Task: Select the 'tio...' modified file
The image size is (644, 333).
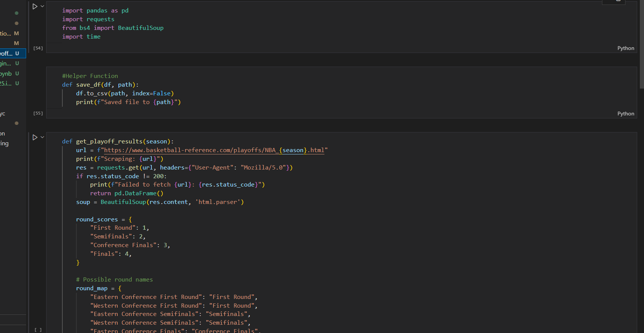Action: coord(13,33)
